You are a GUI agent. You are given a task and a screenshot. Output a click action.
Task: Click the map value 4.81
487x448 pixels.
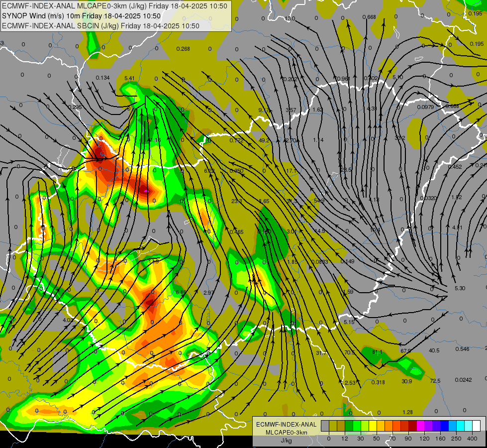click(457, 227)
